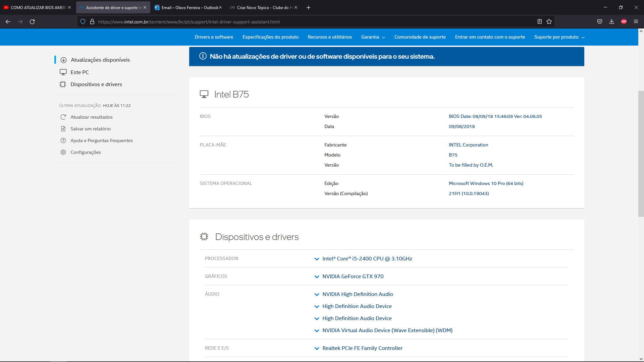Open Recursos e utilitários menu
The width and height of the screenshot is (644, 362).
330,37
